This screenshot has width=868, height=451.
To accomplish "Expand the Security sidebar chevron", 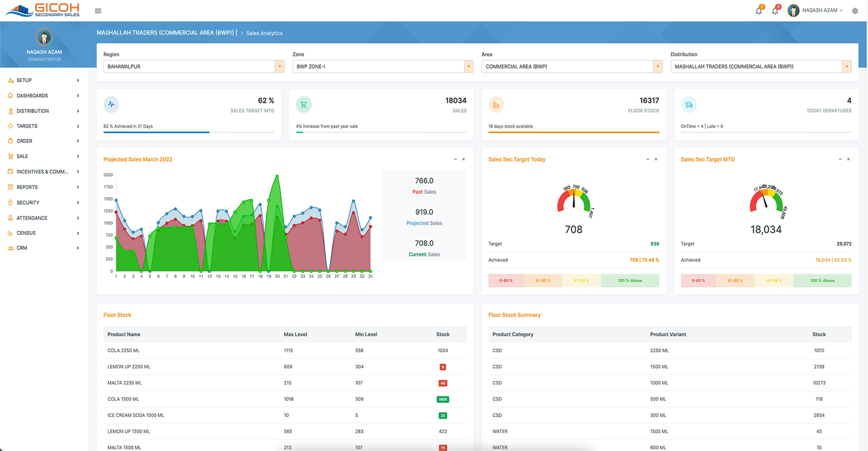I will pos(78,202).
